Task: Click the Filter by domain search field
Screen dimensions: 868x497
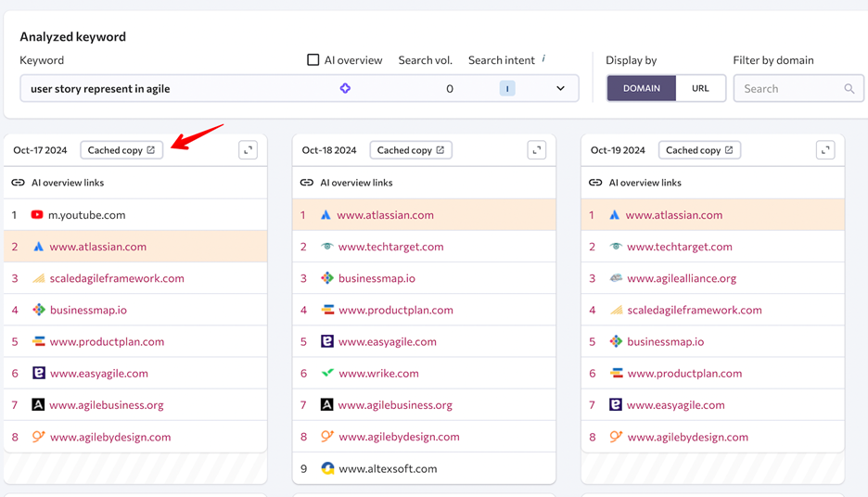Action: coord(788,89)
